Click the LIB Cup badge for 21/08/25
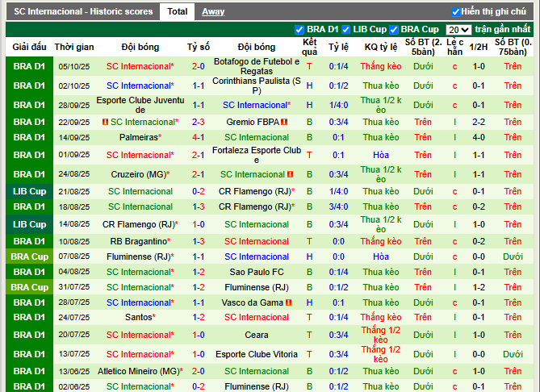This screenshot has height=392, width=540. (30, 191)
